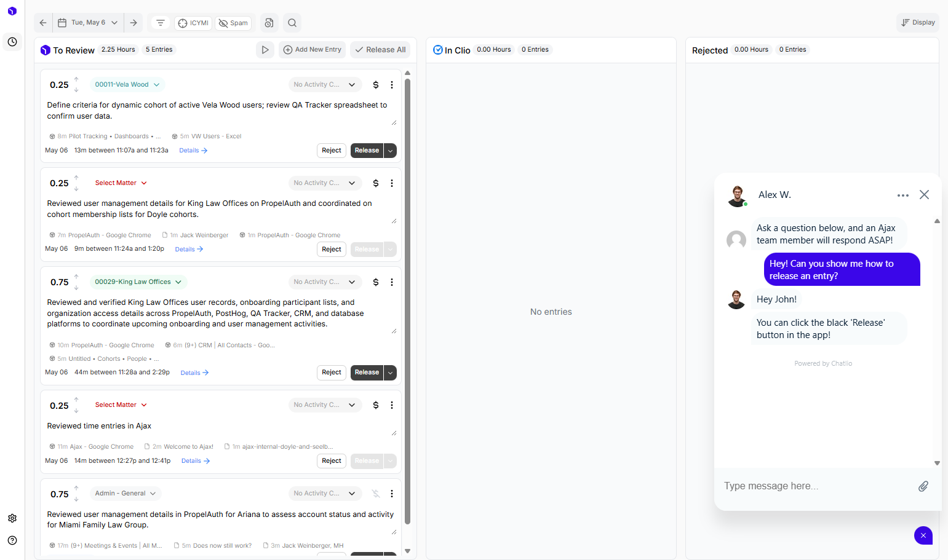Release the Vela Wood entry
The width and height of the screenshot is (948, 560).
(x=367, y=151)
